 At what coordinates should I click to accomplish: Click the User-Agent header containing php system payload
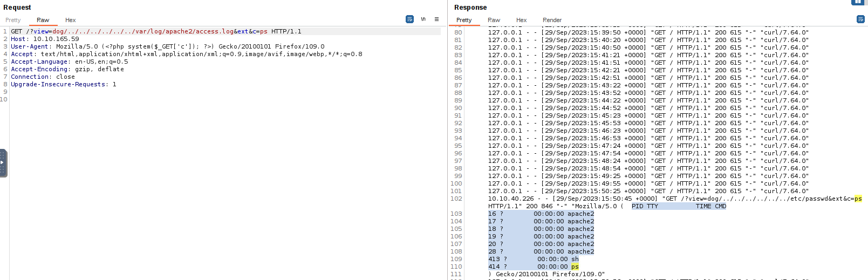168,46
